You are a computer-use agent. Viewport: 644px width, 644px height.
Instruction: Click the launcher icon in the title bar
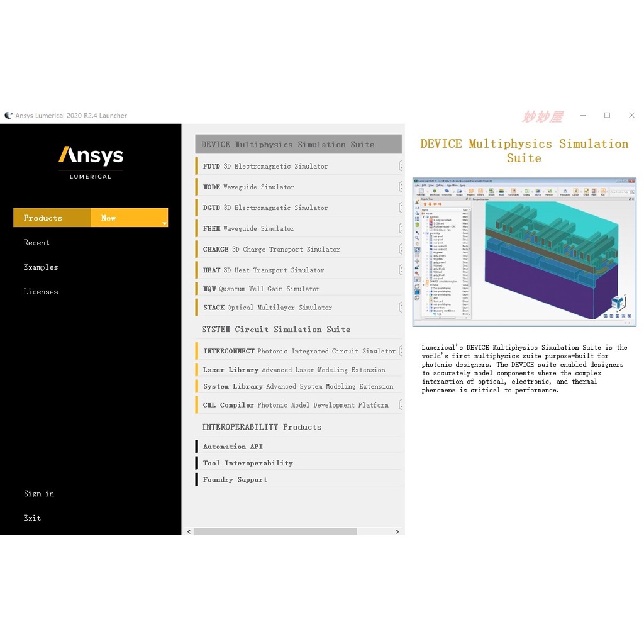8,115
